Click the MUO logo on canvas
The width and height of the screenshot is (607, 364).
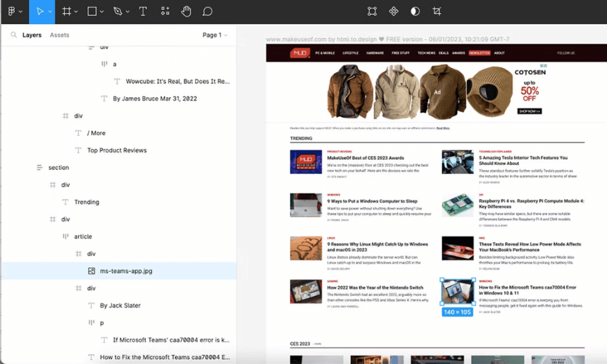300,53
